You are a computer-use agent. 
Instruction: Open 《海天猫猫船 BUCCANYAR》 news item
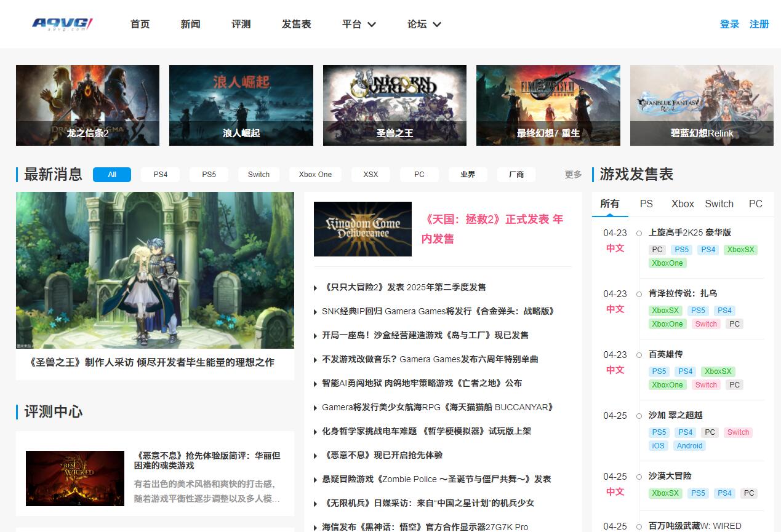pyautogui.click(x=438, y=407)
